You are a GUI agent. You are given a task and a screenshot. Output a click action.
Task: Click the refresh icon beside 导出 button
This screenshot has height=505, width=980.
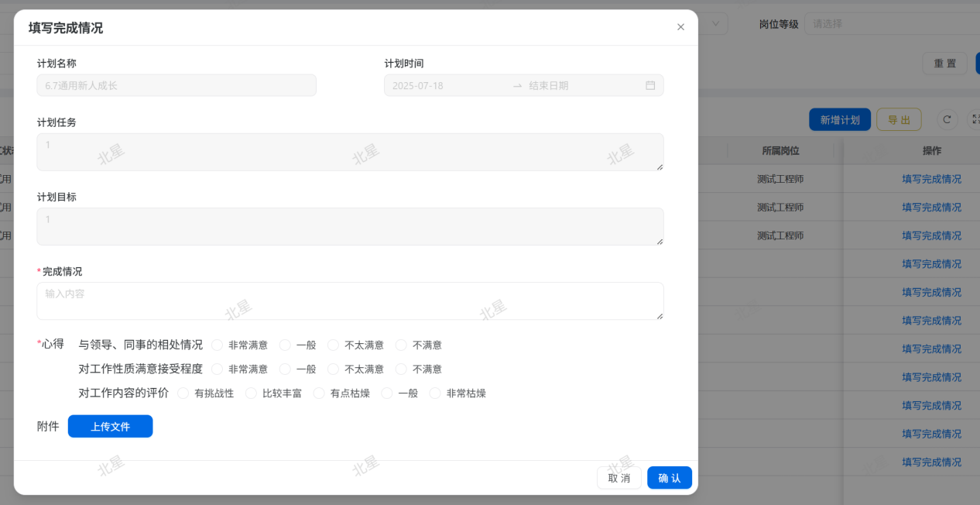pyautogui.click(x=947, y=120)
